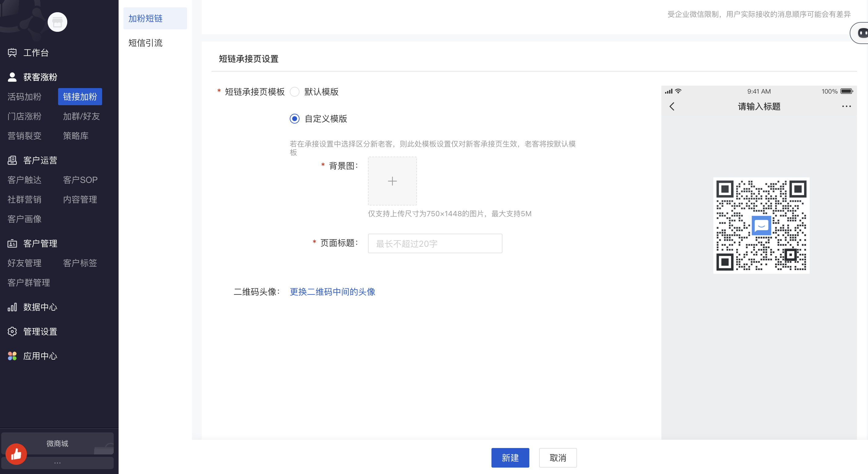The image size is (868, 474).
Task: Go to 门店涨粉
Action: (24, 116)
